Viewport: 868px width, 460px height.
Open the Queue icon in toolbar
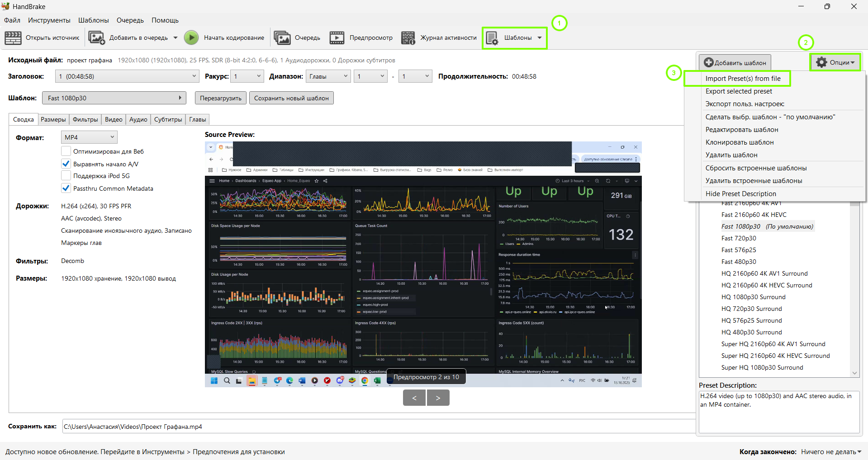282,38
